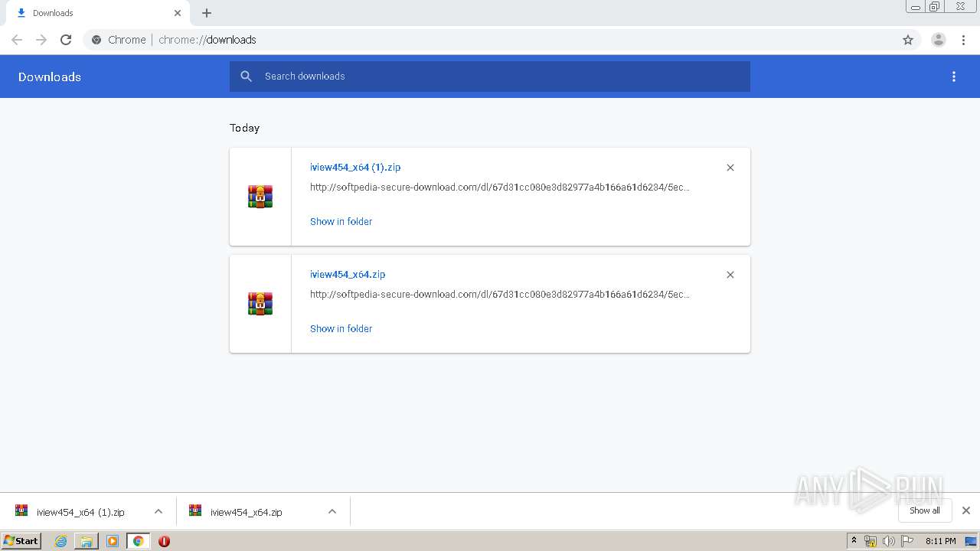The width and height of the screenshot is (980, 551).
Task: Click the volume speaker tray icon
Action: click(x=889, y=541)
